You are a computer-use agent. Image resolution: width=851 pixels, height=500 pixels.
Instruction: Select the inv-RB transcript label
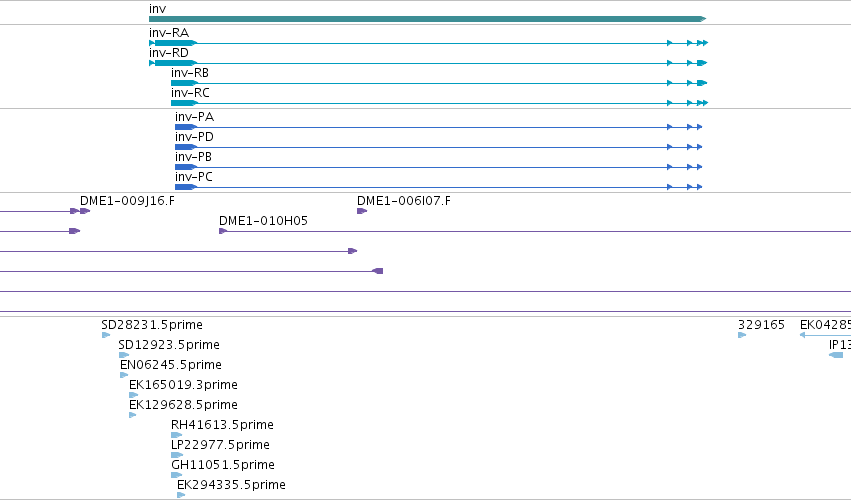point(189,73)
